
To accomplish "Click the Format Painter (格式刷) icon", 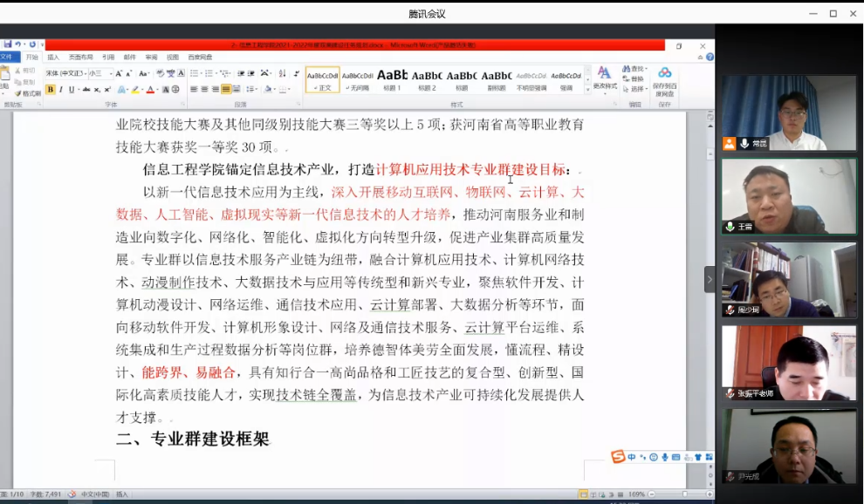I will click(26, 93).
